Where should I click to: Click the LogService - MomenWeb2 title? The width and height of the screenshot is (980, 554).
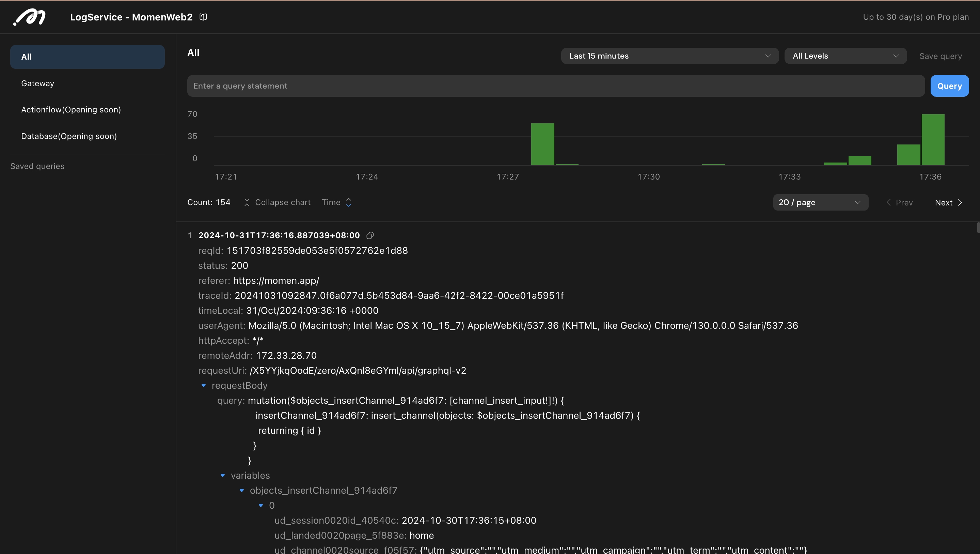point(131,17)
